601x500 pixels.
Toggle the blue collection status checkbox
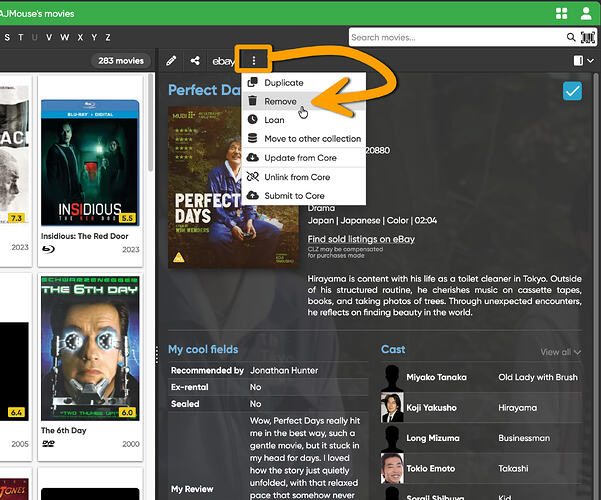point(572,91)
